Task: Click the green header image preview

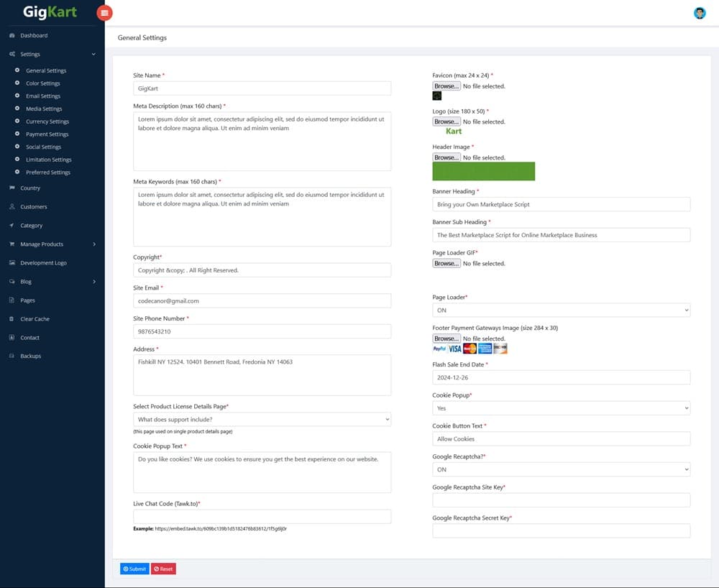Action: pos(483,172)
